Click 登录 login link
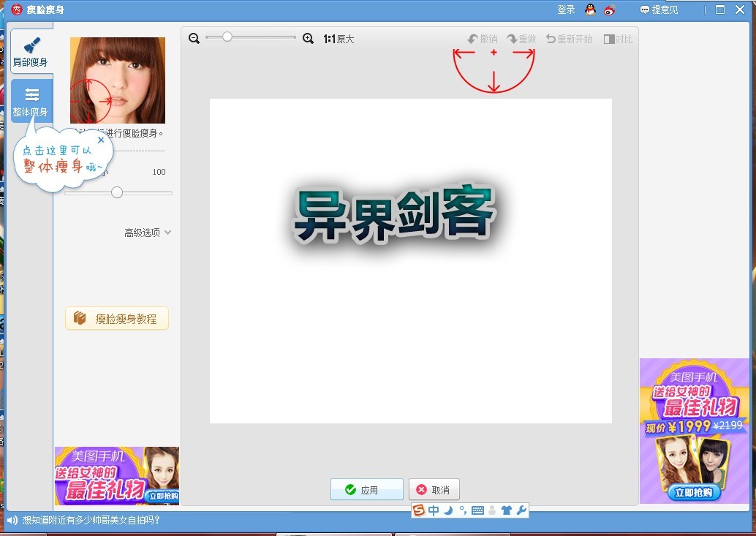756x536 pixels. [x=566, y=10]
